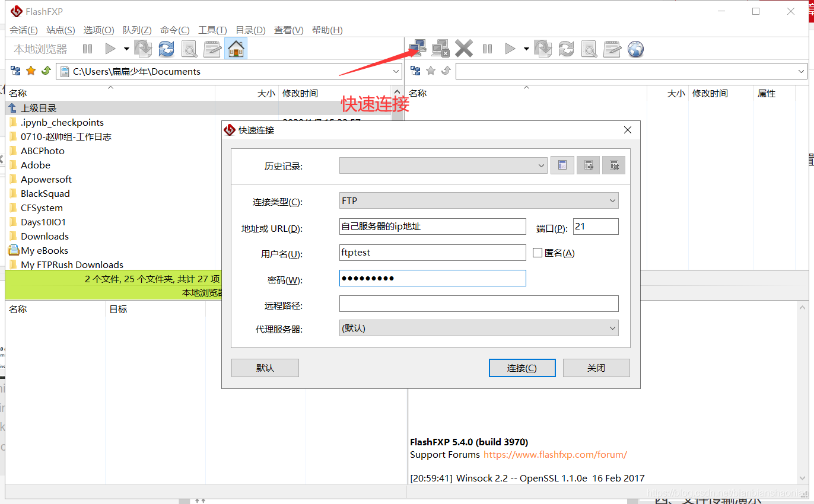
Task: Click the 默认 button in quick connect dialog
Action: click(x=265, y=368)
